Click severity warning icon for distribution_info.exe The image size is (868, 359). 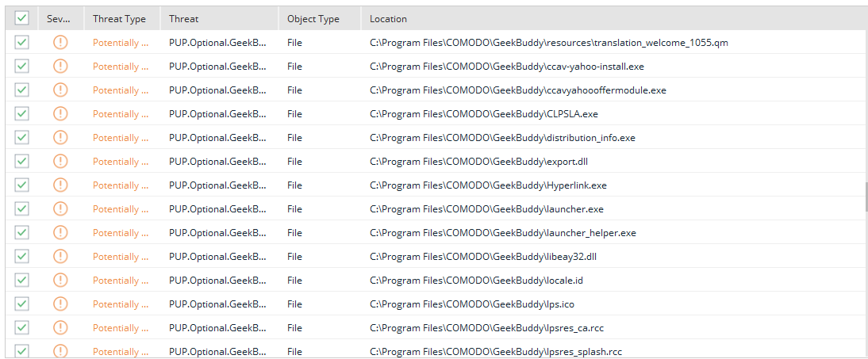tap(60, 137)
